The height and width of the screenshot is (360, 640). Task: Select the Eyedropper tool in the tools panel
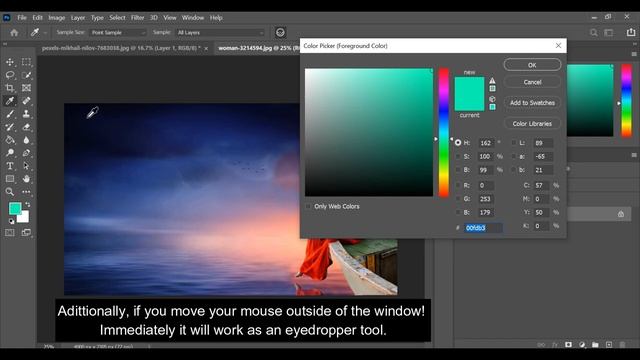point(10,101)
